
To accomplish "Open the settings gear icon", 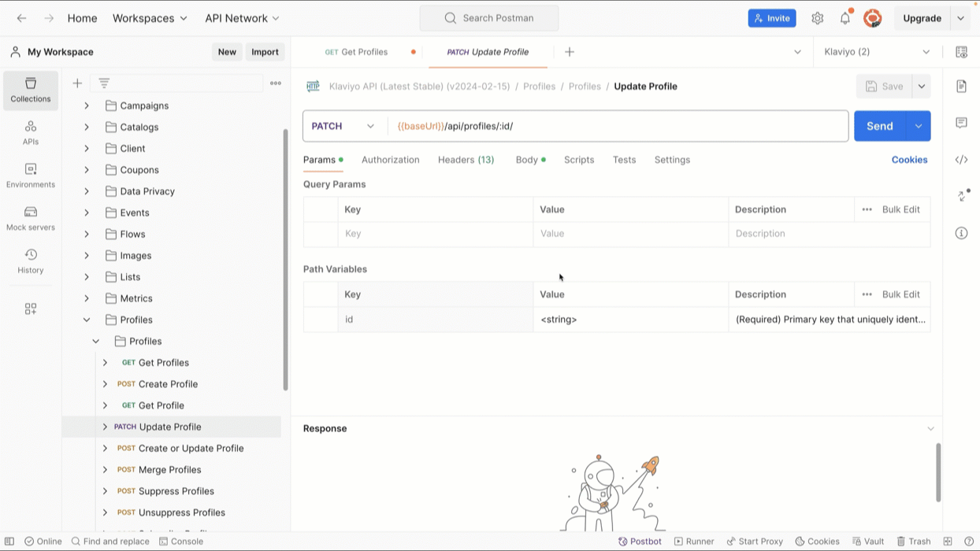I will tap(818, 18).
